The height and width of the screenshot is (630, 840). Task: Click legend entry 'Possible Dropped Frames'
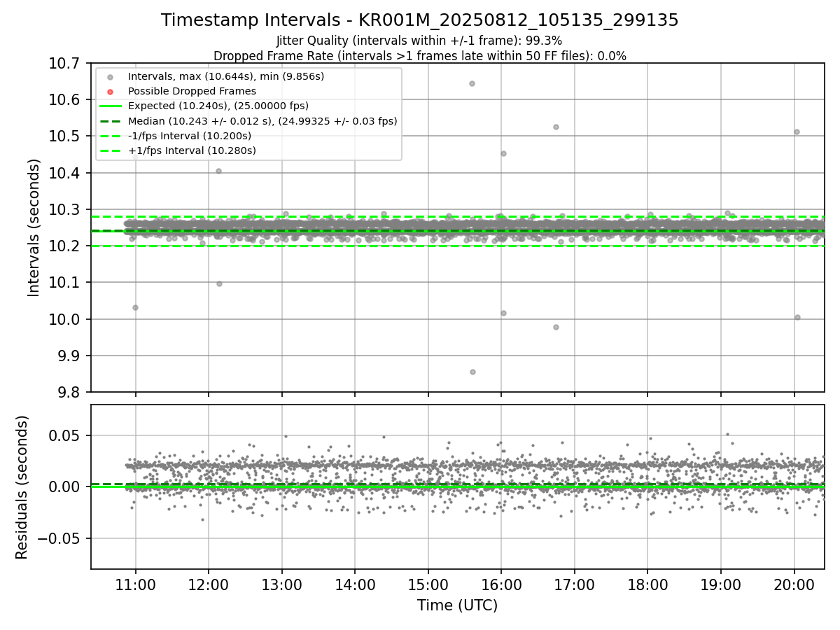pos(192,91)
